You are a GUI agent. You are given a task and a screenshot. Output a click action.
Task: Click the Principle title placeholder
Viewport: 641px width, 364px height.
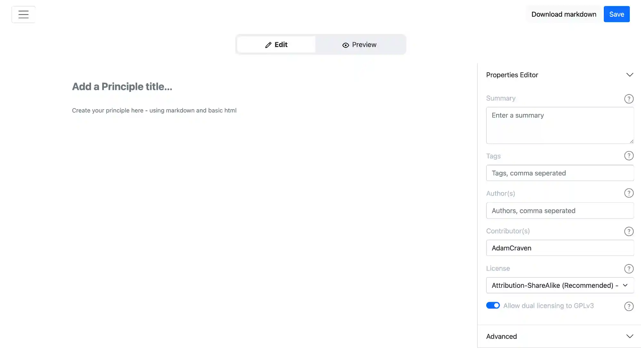tap(122, 86)
